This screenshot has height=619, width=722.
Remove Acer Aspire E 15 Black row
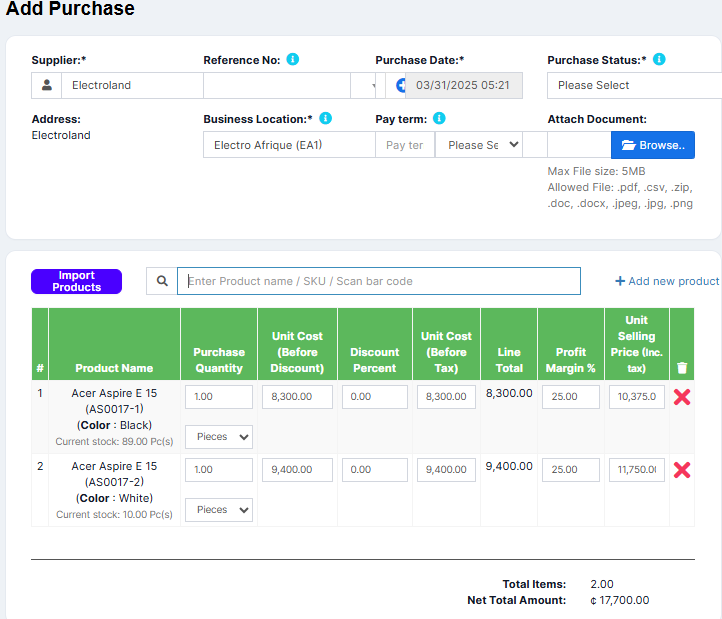[681, 397]
